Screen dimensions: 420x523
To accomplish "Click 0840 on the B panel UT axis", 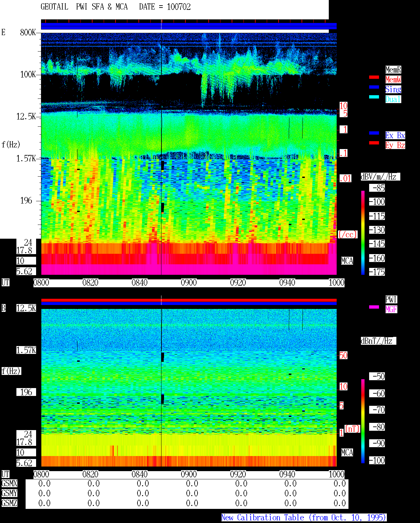I will click(140, 474).
